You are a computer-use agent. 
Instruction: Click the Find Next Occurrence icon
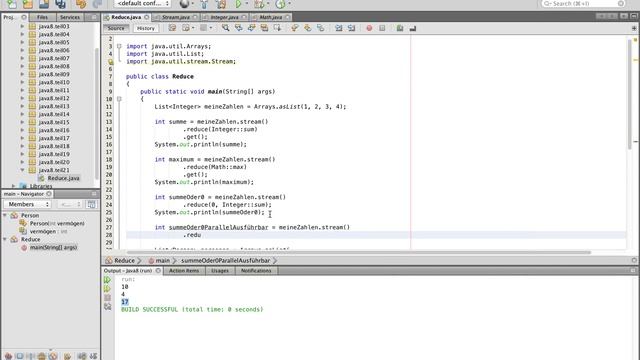[251, 28]
